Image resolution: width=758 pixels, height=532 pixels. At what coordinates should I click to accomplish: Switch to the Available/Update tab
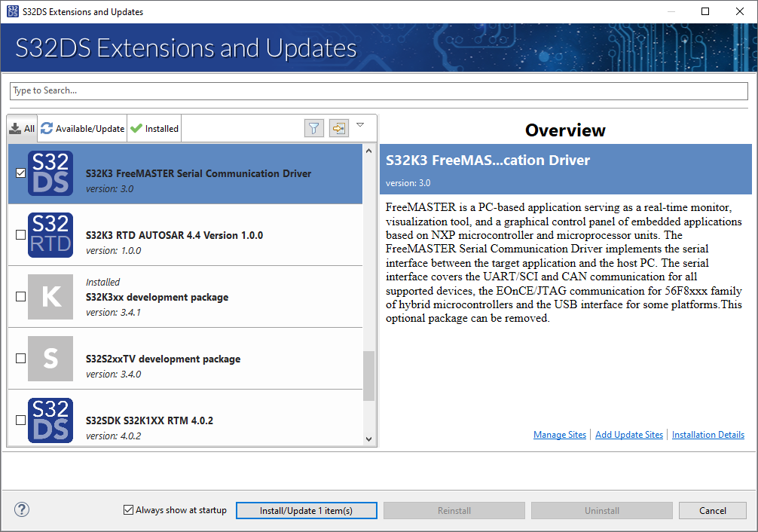(x=81, y=128)
